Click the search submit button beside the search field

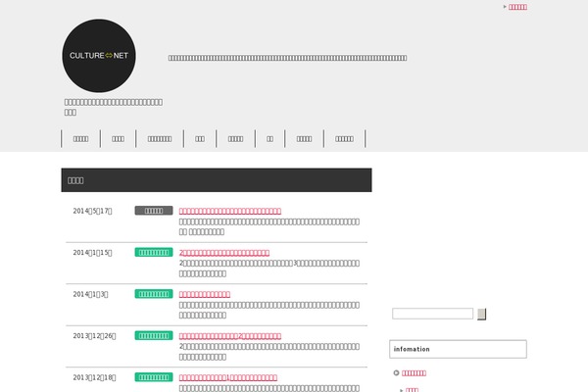(481, 314)
